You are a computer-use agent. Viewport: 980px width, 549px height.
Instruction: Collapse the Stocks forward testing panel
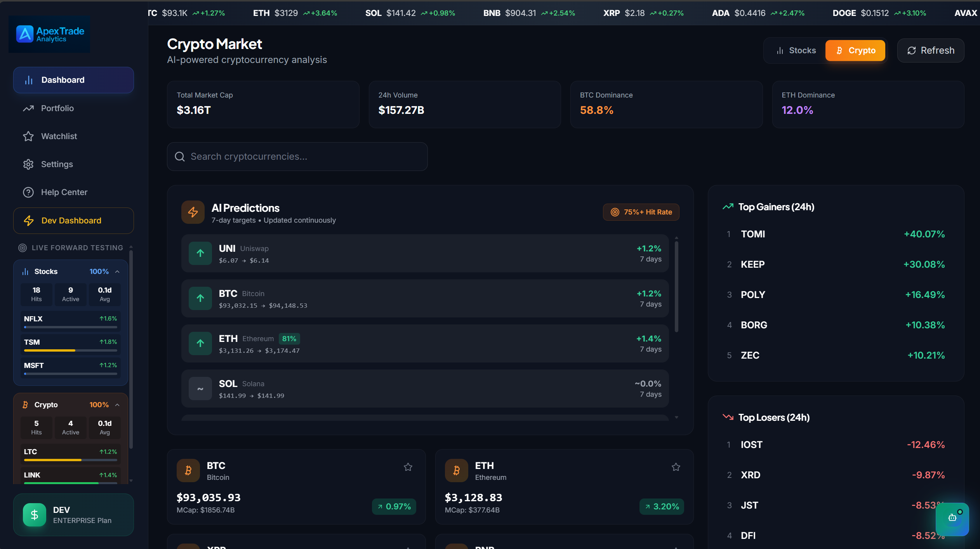tap(118, 271)
